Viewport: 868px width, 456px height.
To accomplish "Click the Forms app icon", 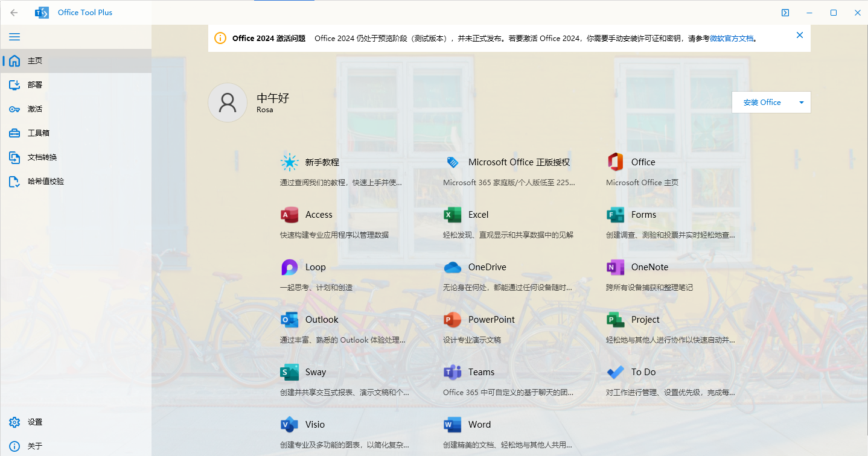I will click(616, 215).
